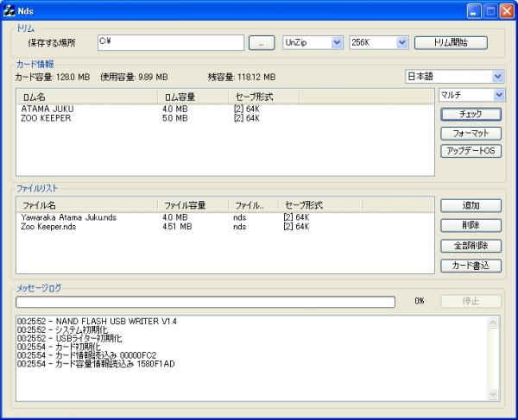Open the browse folder '...' button
The image size is (518, 420).
pos(262,43)
